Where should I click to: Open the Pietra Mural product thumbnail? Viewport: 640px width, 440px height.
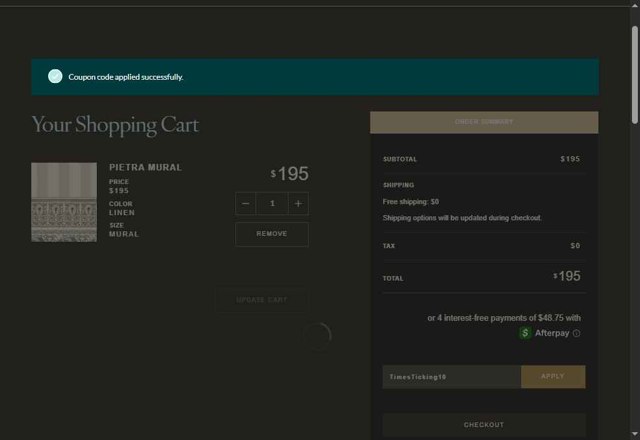pos(64,202)
